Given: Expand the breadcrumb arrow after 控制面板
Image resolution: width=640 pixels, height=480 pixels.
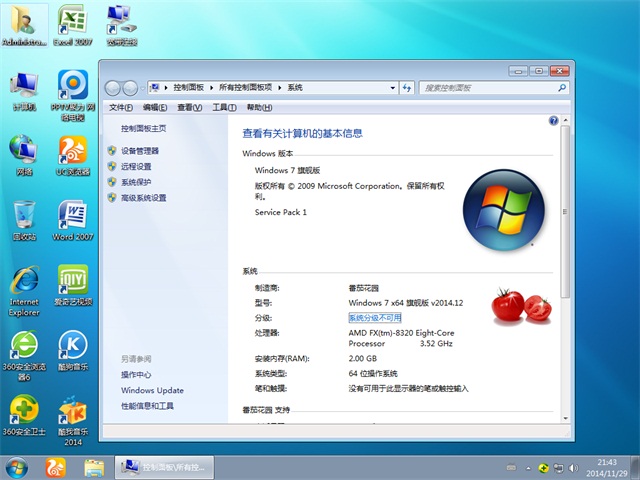Looking at the screenshot, I should [x=211, y=88].
